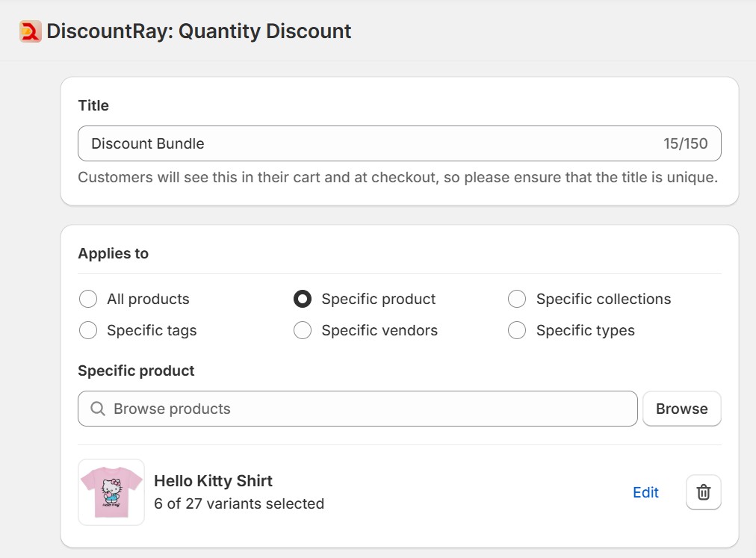The height and width of the screenshot is (558, 756).
Task: Delete Hello Kitty Shirt with trash icon
Action: coord(703,492)
